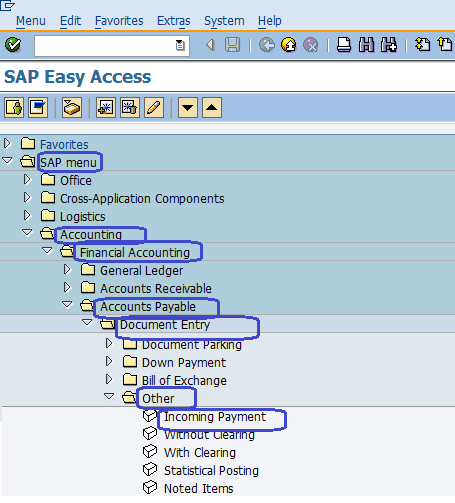Click the Cancel red X icon

click(x=311, y=45)
